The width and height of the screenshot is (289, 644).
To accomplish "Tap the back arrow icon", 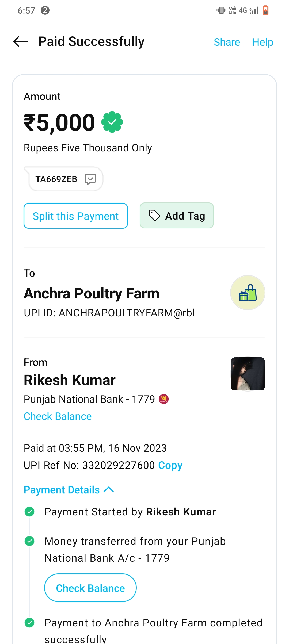I will coord(21,42).
